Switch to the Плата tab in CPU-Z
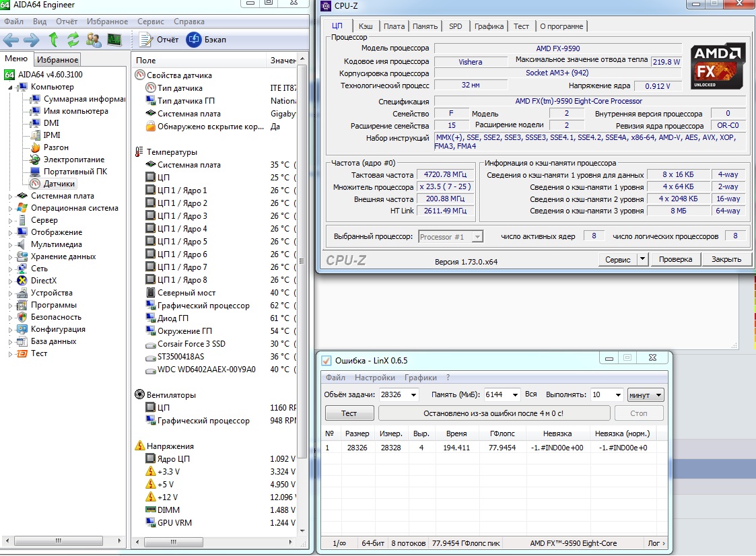Image resolution: width=756 pixels, height=556 pixels. 394,26
